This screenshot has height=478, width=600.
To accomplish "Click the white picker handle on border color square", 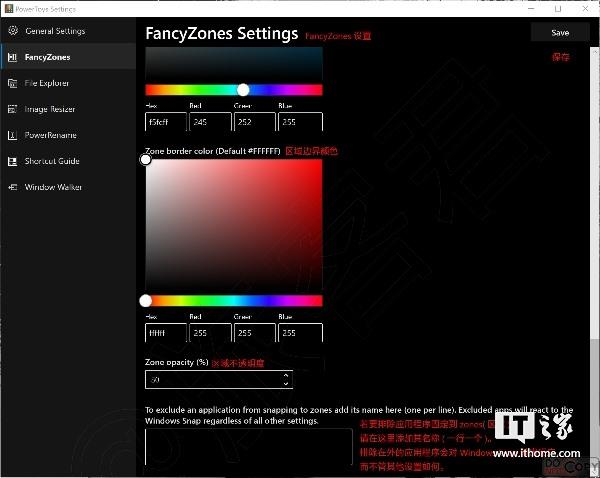I will (145, 160).
